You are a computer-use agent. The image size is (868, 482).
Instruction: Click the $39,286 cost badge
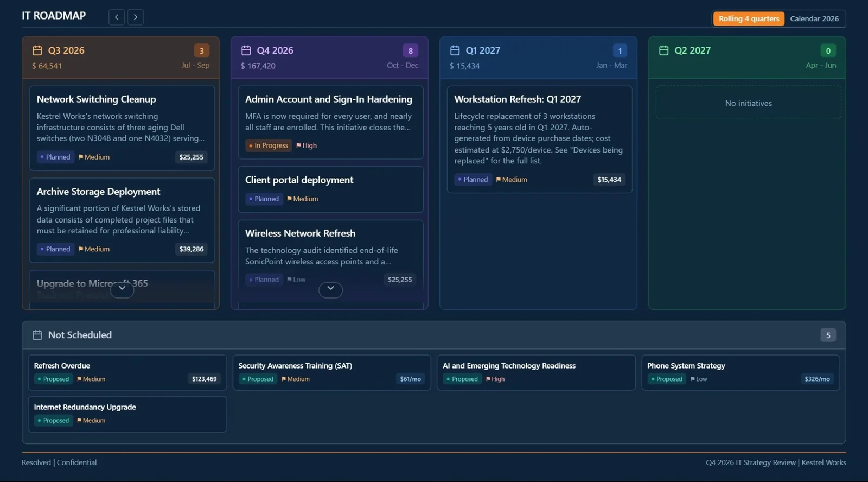(192, 249)
